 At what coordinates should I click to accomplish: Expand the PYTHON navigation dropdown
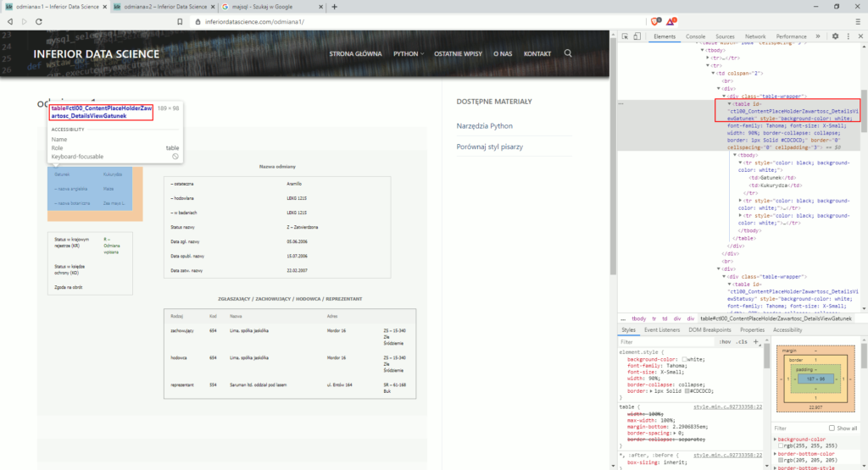[409, 53]
